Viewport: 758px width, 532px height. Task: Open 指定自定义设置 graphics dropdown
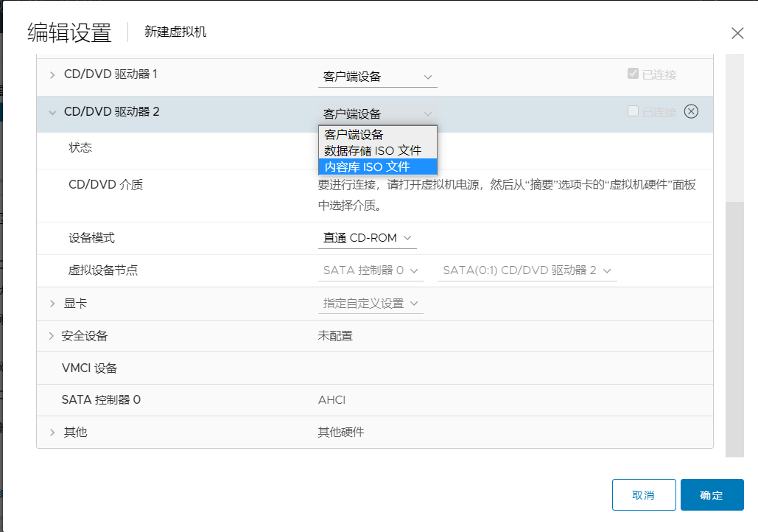click(371, 304)
